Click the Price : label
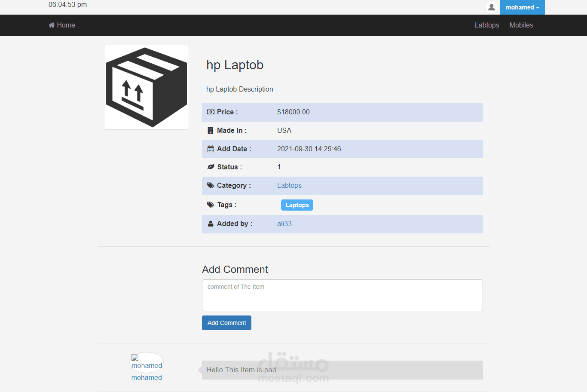 coord(227,112)
